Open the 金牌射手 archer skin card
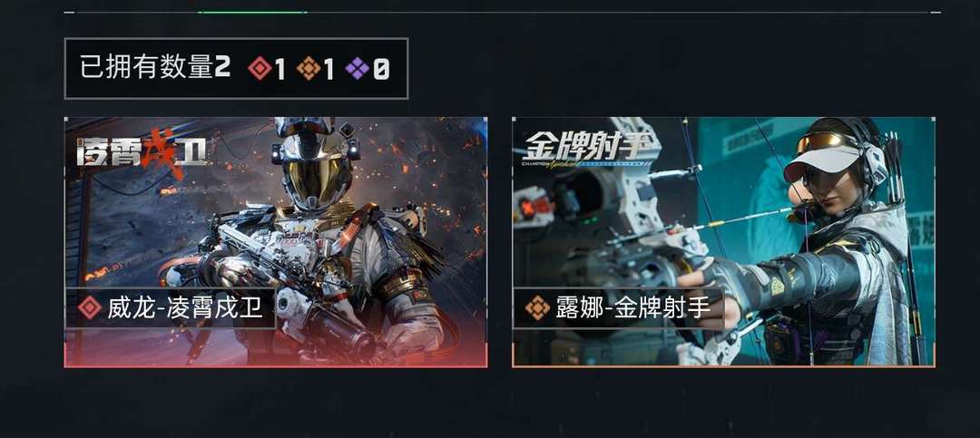The image size is (980, 438). tap(723, 242)
